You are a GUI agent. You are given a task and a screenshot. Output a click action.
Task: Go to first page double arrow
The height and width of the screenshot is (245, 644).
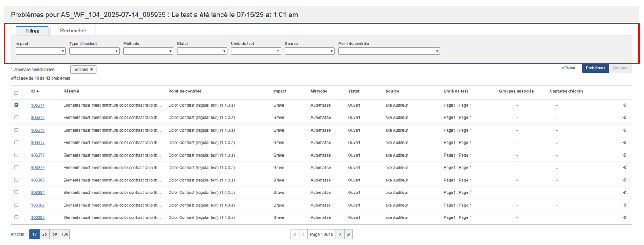[x=295, y=234]
